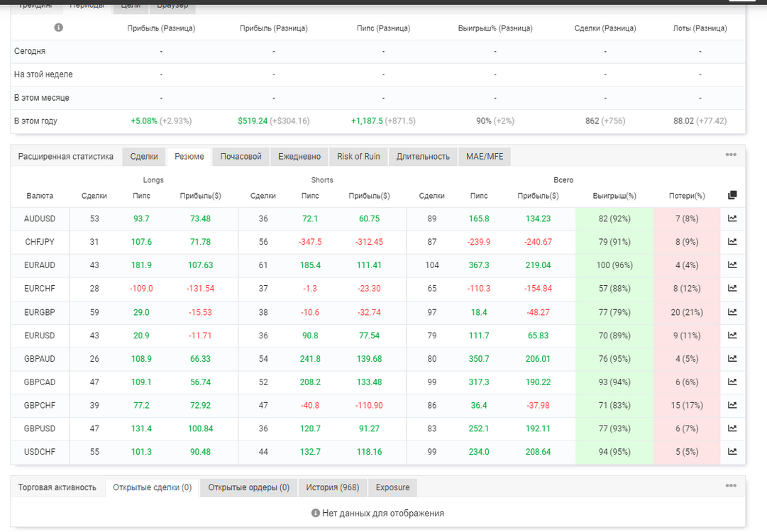Open the История (968) tab
Image resolution: width=767 pixels, height=532 pixels.
333,487
